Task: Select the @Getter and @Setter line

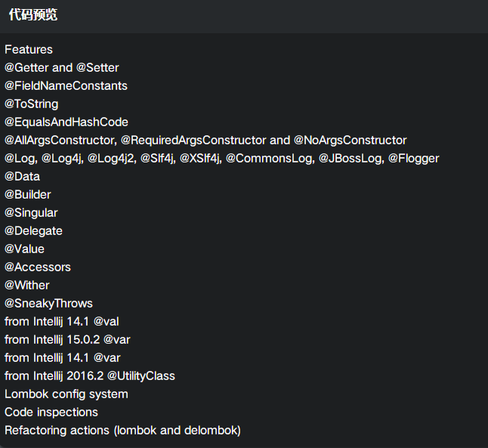Action: (x=62, y=68)
